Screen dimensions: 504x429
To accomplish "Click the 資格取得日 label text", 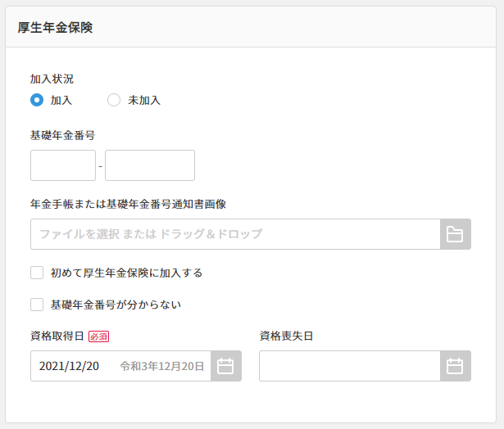I will 57,336.
